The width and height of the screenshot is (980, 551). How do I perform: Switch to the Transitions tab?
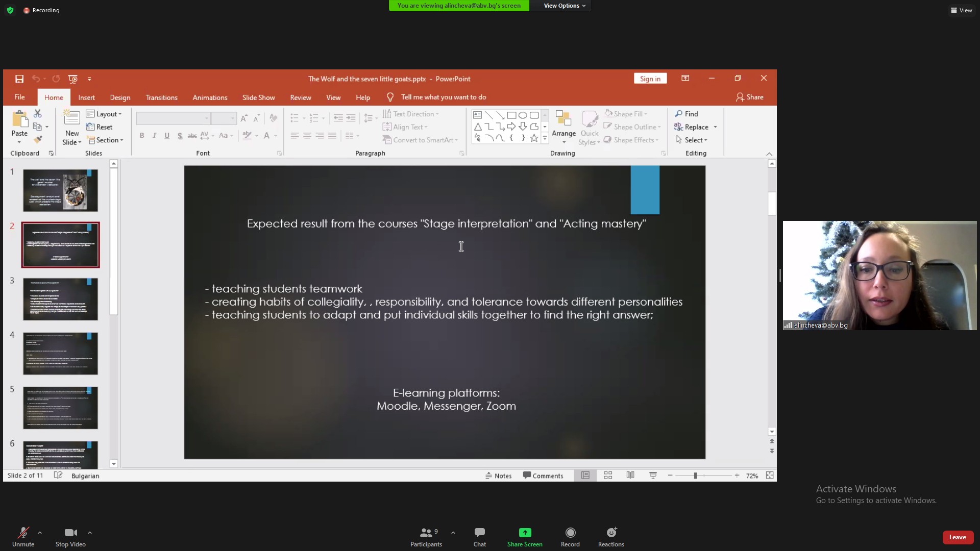161,97
